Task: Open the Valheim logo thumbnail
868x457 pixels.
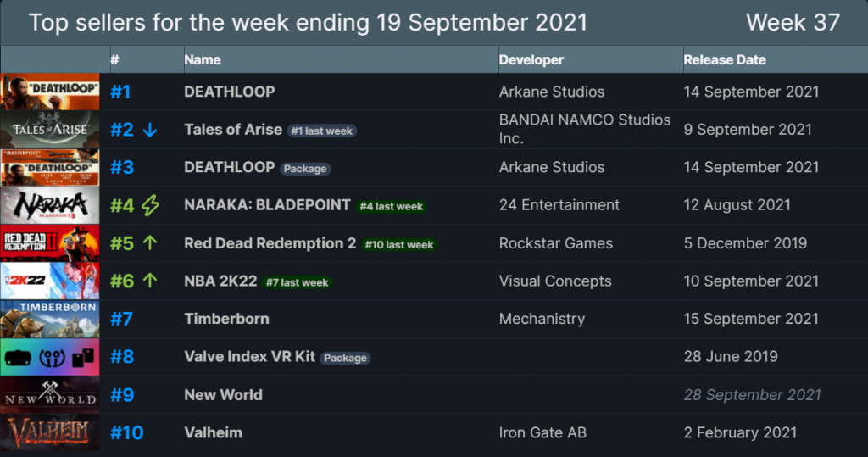Action: coord(50,432)
